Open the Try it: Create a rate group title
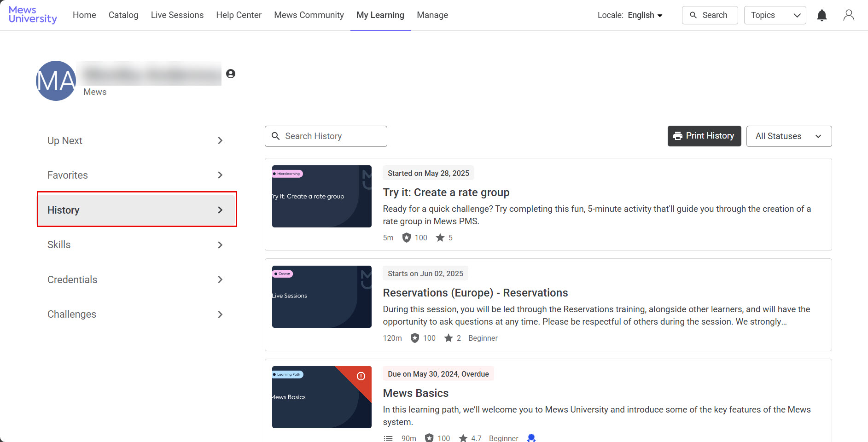This screenshot has width=868, height=442. coord(446,192)
